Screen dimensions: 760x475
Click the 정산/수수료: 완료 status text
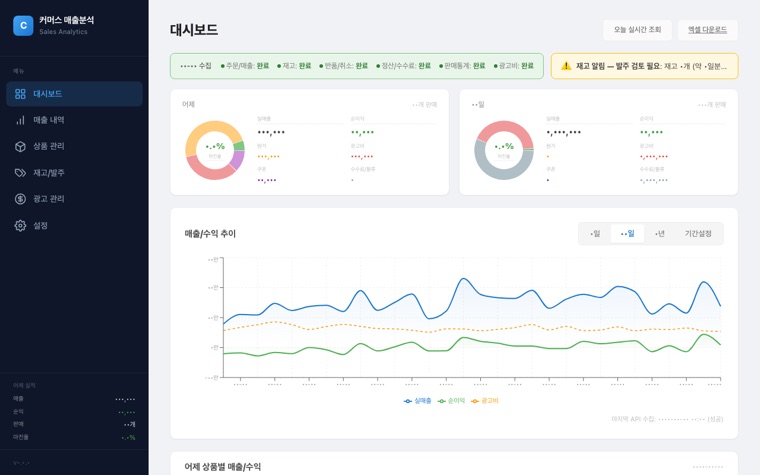[404, 66]
